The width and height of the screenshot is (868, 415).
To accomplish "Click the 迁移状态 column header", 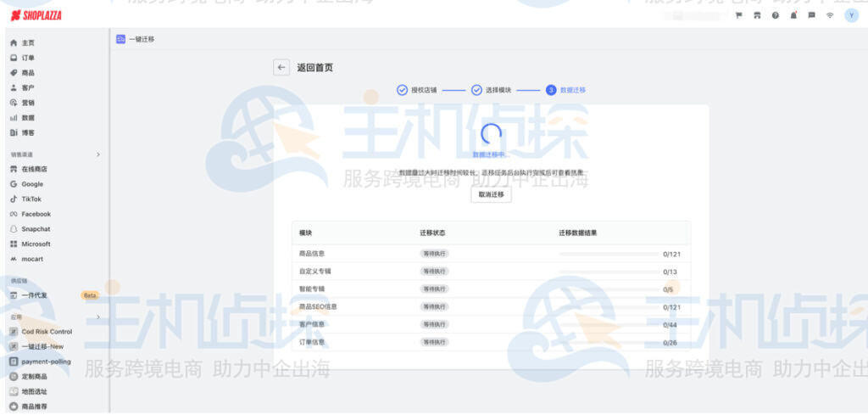I will point(432,233).
